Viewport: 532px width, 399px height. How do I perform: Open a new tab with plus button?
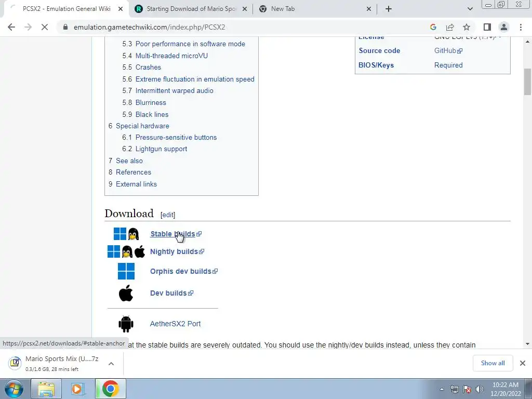[389, 9]
